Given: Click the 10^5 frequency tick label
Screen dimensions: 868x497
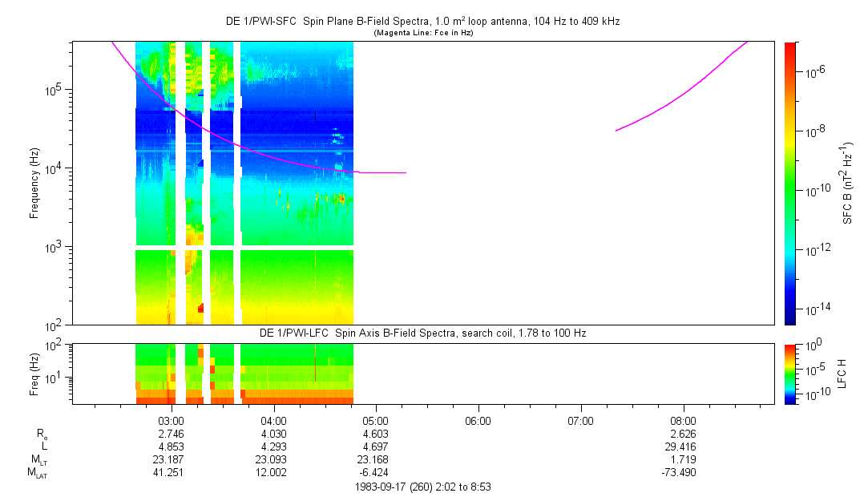Looking at the screenshot, I should (x=57, y=90).
